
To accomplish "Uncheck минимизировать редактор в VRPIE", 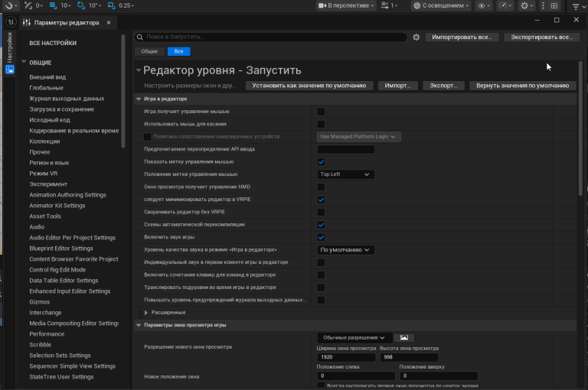I will (x=321, y=200).
